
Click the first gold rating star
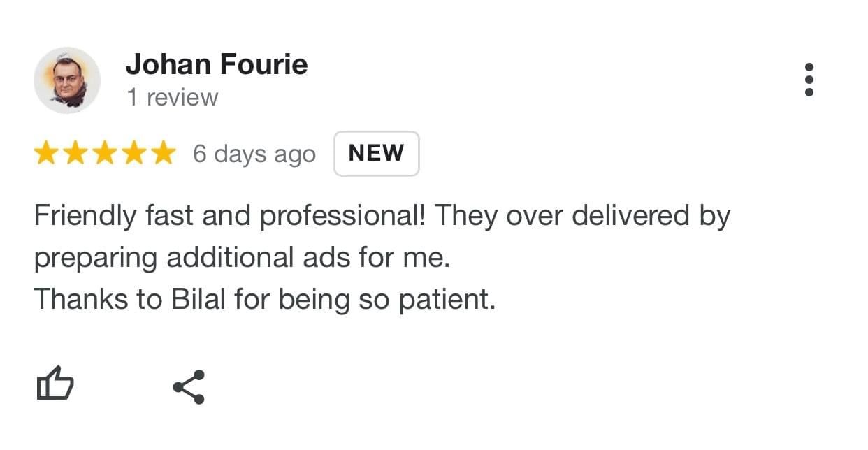(46, 153)
